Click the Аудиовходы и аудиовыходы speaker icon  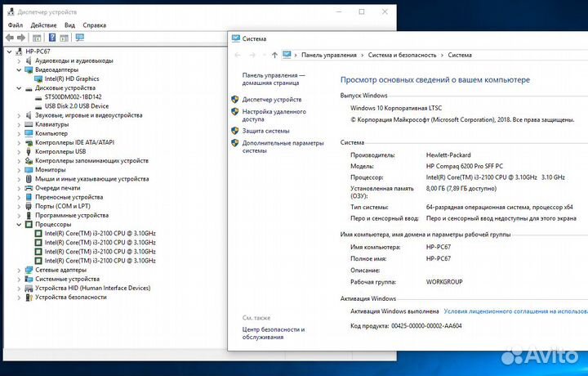coord(29,60)
